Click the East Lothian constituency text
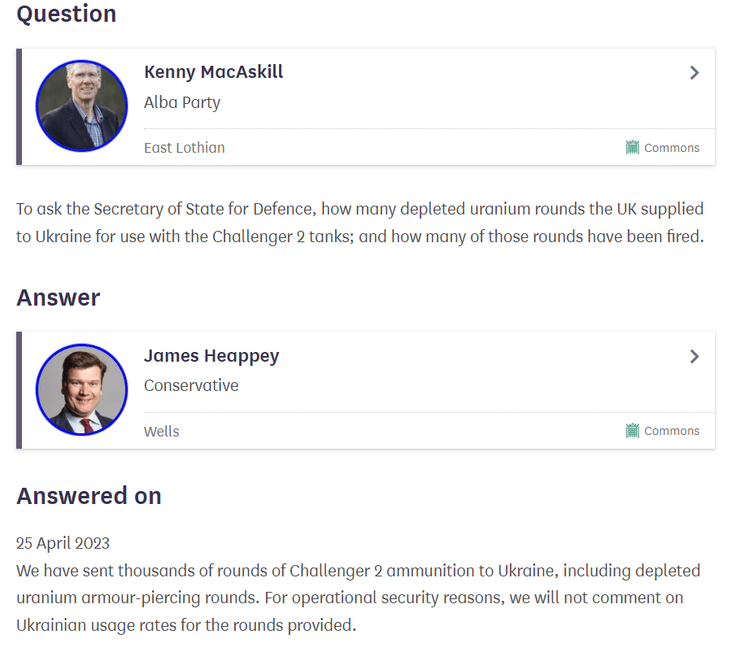 click(x=184, y=148)
